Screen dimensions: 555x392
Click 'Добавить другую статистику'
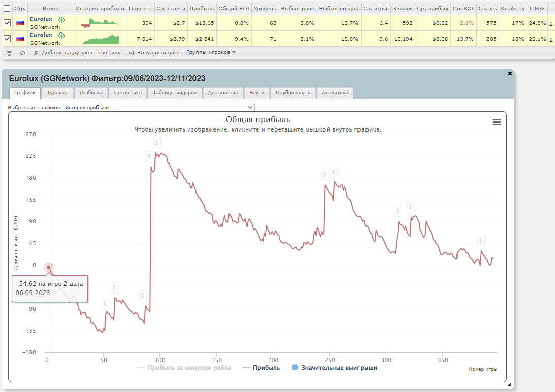pyautogui.click(x=77, y=53)
